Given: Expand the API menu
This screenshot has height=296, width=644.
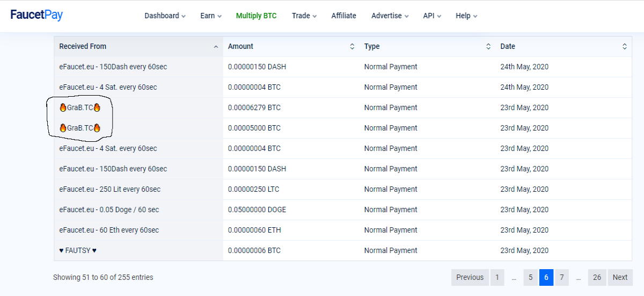Looking at the screenshot, I should point(432,16).
